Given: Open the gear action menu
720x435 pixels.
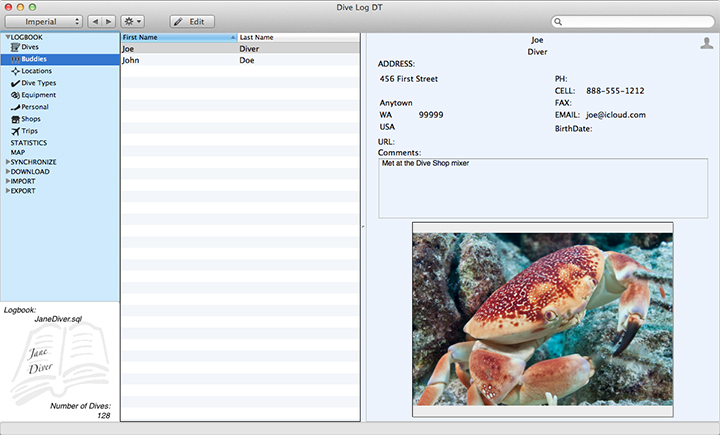Looking at the screenshot, I should pyautogui.click(x=132, y=21).
